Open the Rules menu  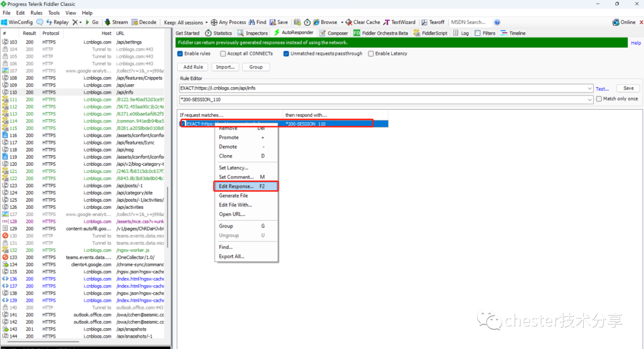point(36,13)
